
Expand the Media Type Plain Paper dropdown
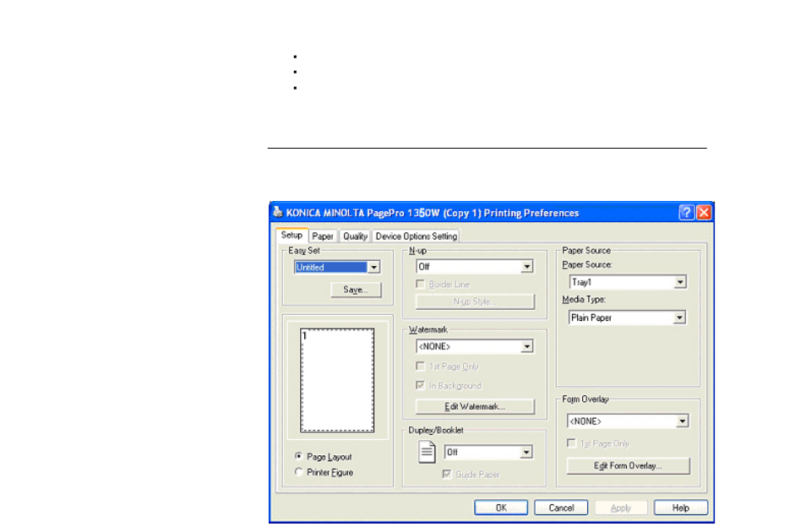pos(679,318)
